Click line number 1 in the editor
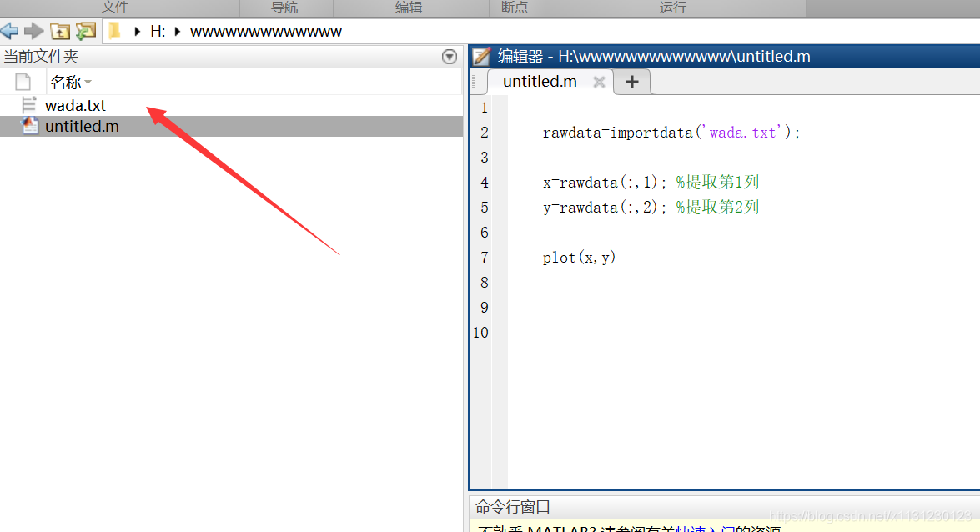 click(485, 108)
